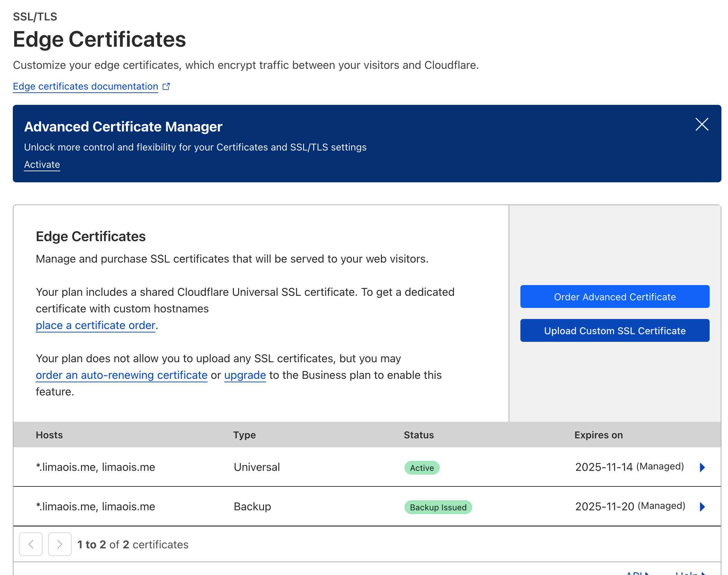Click the Backup Issued status badge

tap(438, 507)
